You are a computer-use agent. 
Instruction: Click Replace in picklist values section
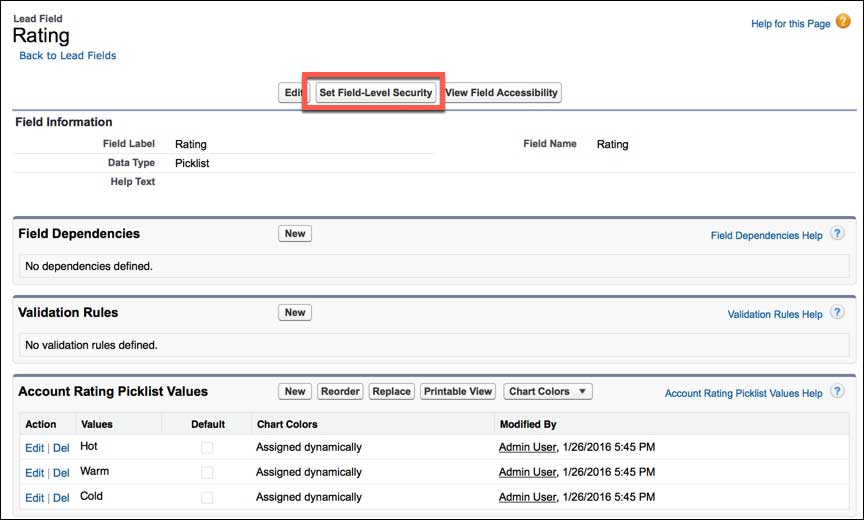point(392,392)
